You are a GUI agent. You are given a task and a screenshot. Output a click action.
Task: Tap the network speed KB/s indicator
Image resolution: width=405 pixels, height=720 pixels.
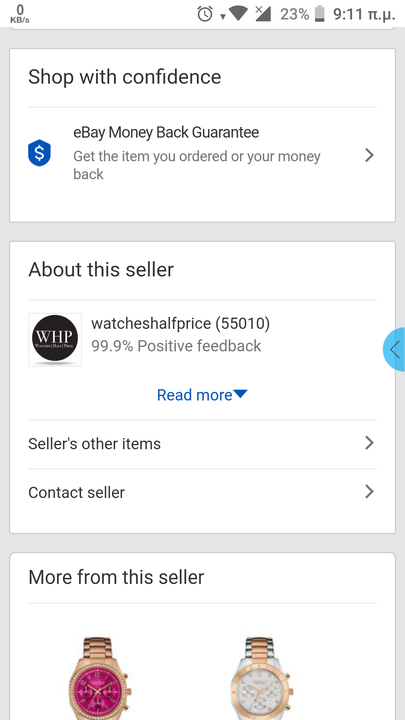coord(20,14)
